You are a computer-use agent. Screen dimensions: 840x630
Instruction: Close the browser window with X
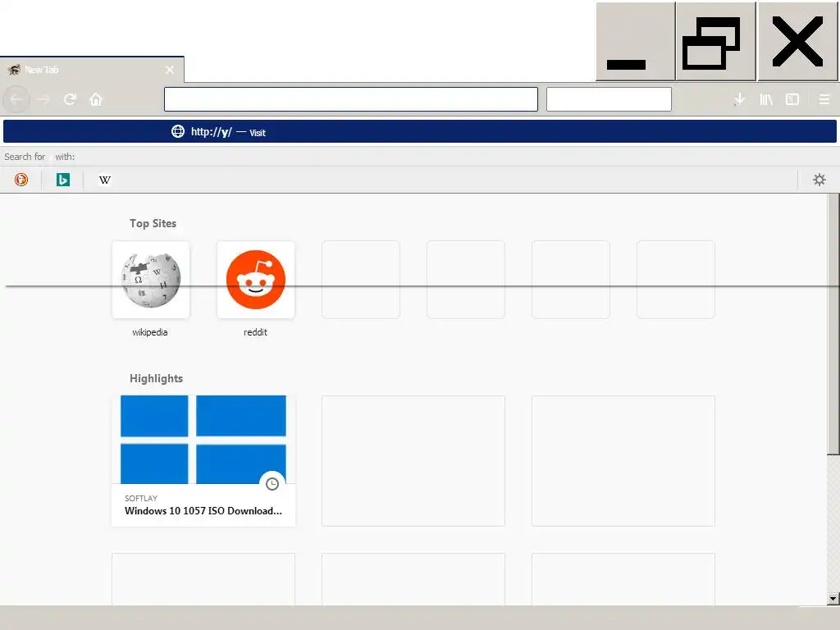coord(797,41)
